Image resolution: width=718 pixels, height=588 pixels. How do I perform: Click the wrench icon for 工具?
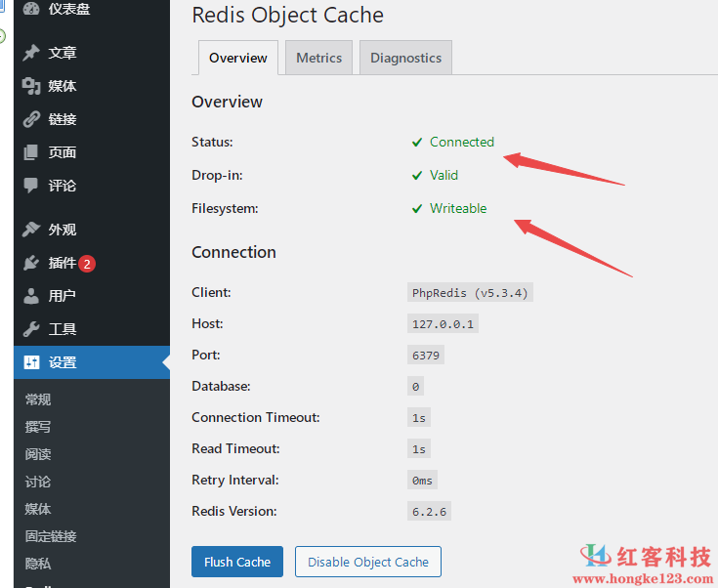click(x=31, y=329)
